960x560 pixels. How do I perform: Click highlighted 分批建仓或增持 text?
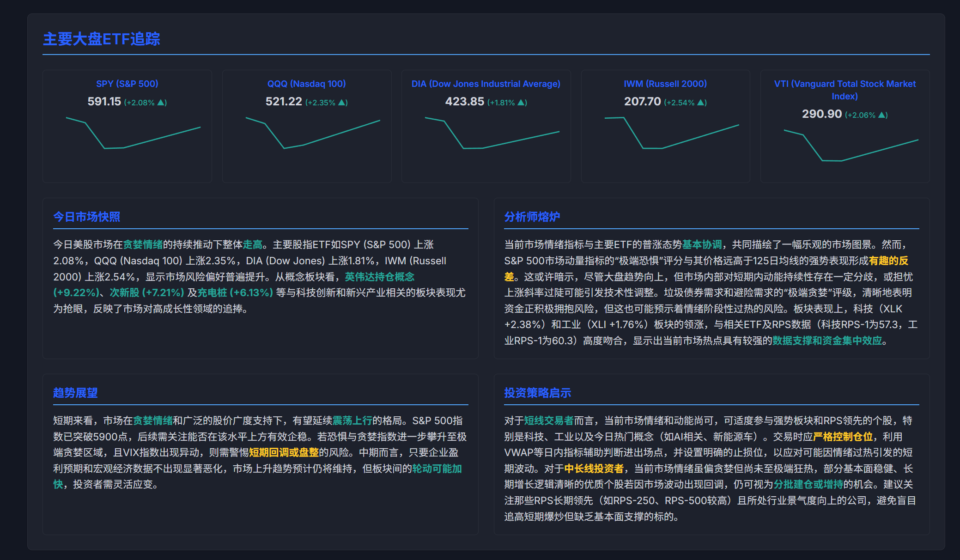tap(808, 484)
